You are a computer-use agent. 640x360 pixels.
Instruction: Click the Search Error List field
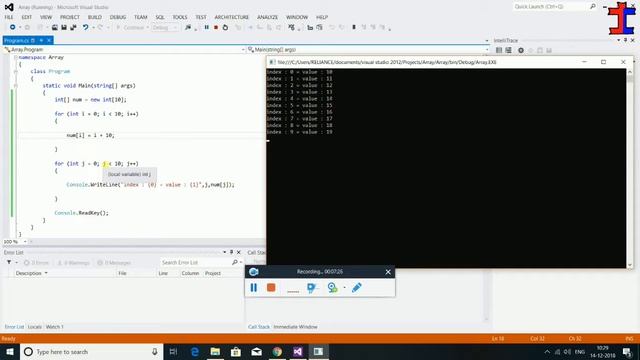coord(196,262)
